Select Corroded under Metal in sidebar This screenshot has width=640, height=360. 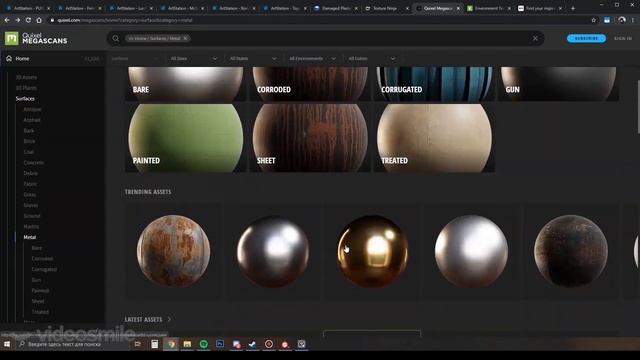point(42,258)
